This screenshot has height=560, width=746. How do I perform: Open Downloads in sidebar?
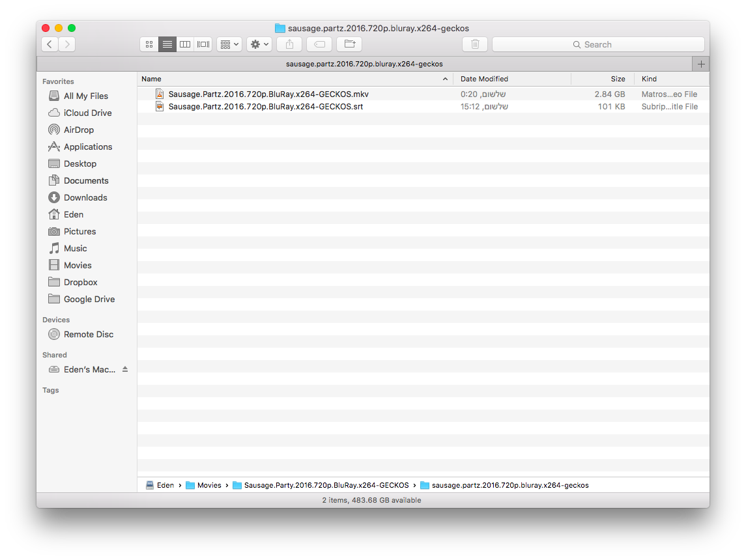(85, 198)
